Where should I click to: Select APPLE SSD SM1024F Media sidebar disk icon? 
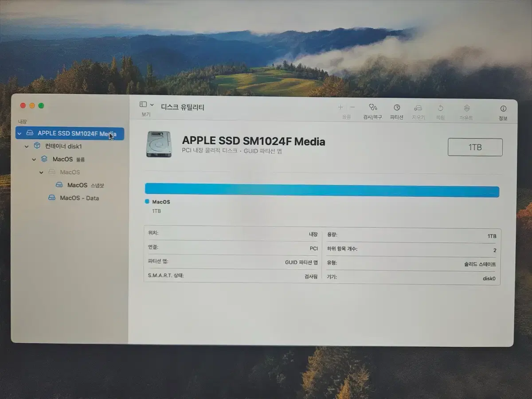[30, 133]
